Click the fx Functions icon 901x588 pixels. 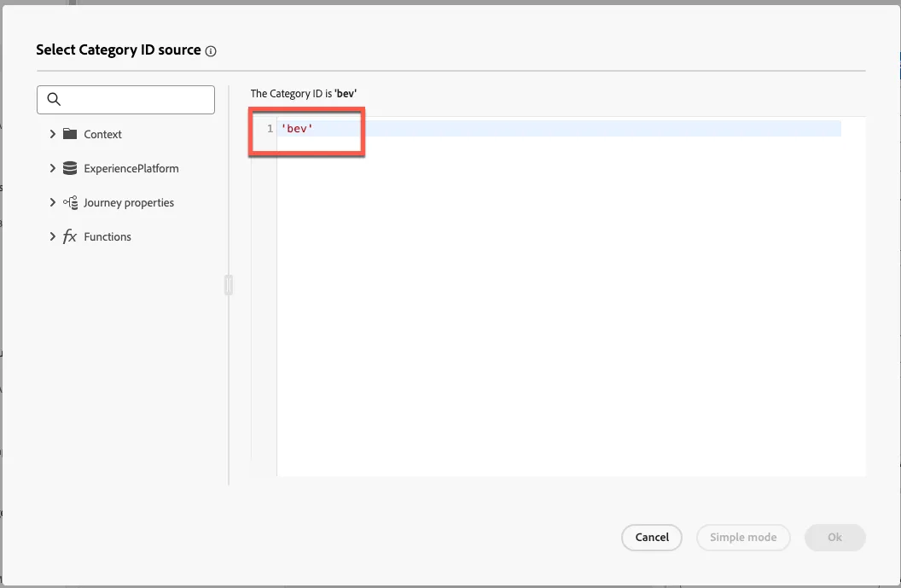(69, 236)
